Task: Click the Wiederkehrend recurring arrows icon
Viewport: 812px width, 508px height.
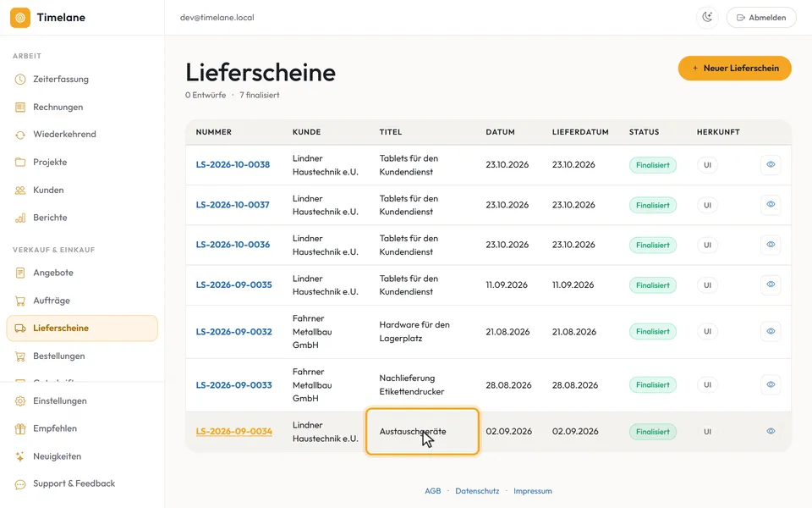Action: click(x=20, y=135)
